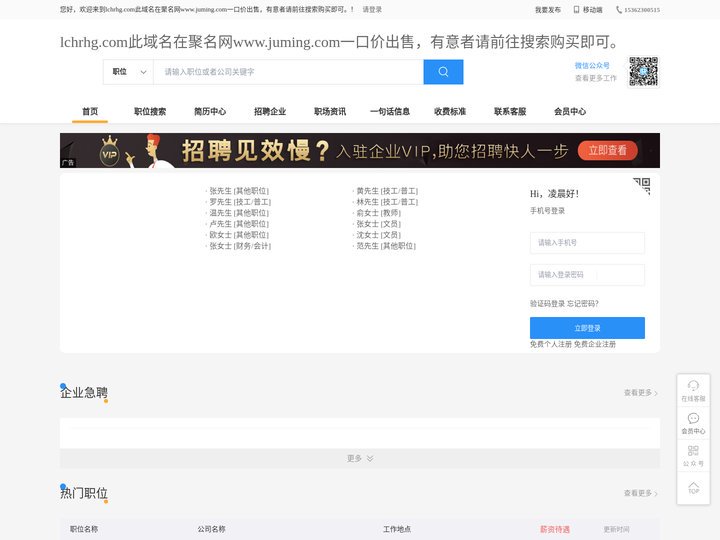Open the 职位搜索 menu item
The image size is (720, 540).
click(x=150, y=111)
